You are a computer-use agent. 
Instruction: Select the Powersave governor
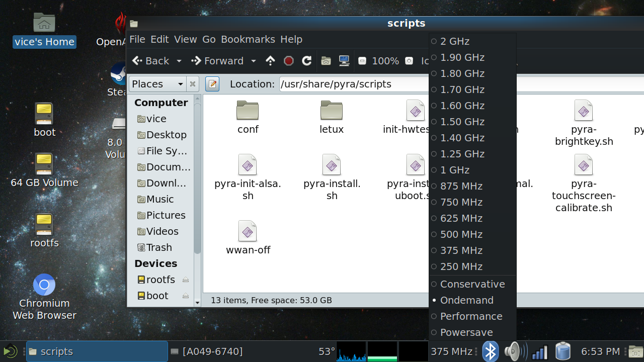click(466, 332)
